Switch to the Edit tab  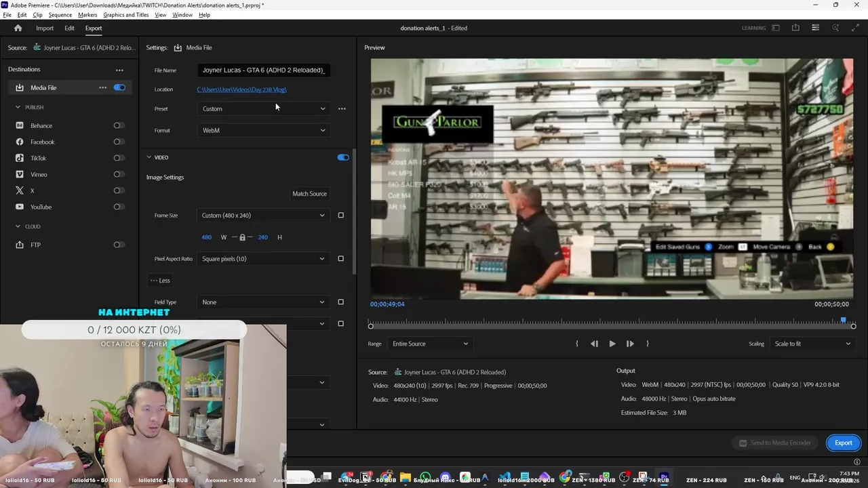69,28
